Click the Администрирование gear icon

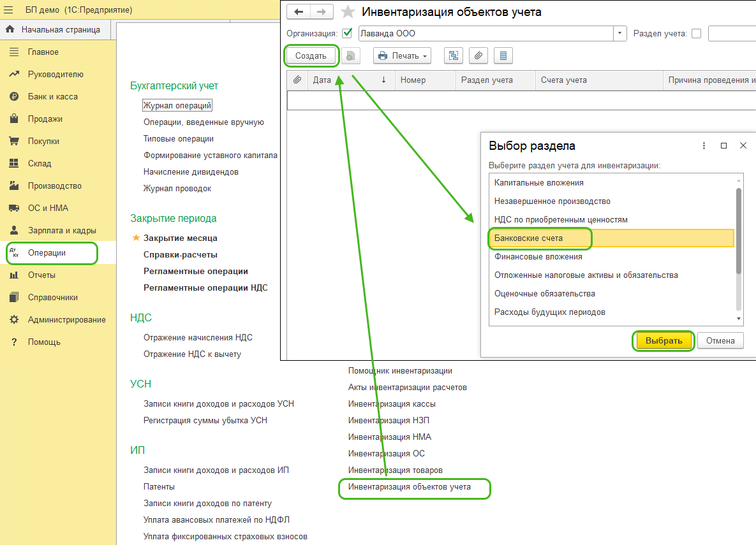pos(14,319)
